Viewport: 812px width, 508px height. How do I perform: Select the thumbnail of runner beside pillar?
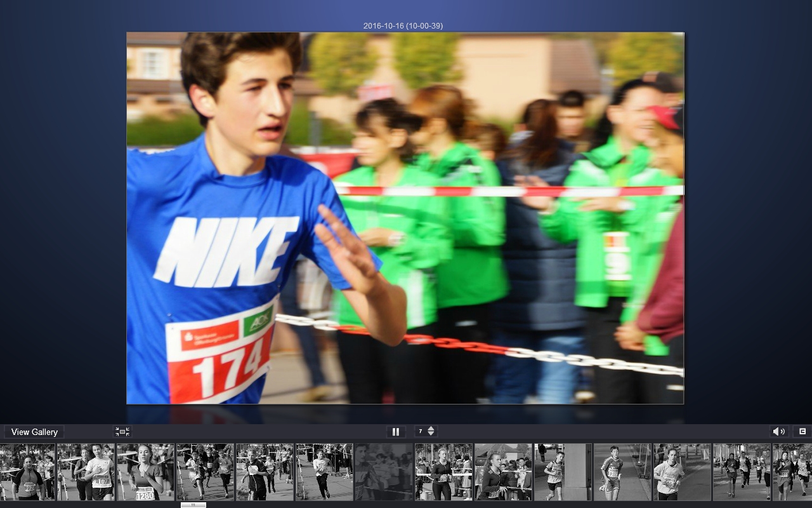[563, 472]
